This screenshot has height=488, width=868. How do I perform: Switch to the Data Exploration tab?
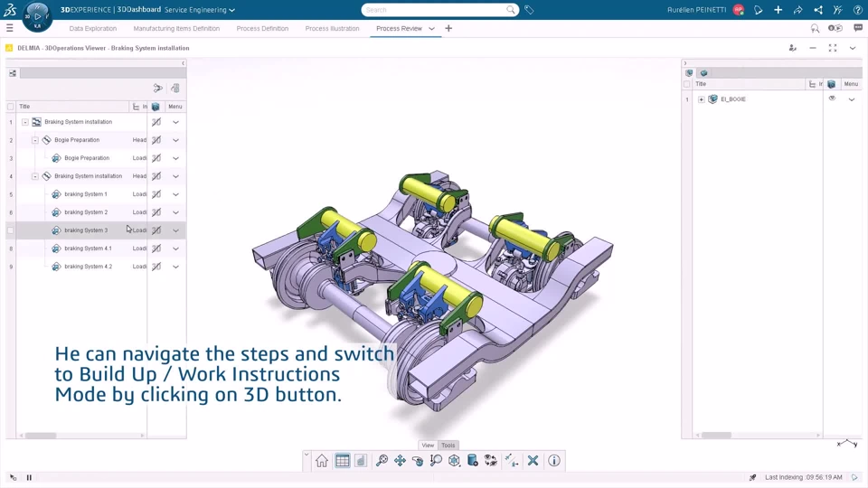(93, 28)
